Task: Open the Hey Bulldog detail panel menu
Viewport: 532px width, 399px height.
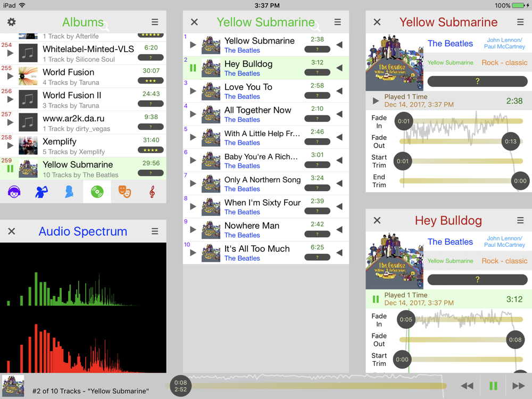Action: pyautogui.click(x=520, y=221)
